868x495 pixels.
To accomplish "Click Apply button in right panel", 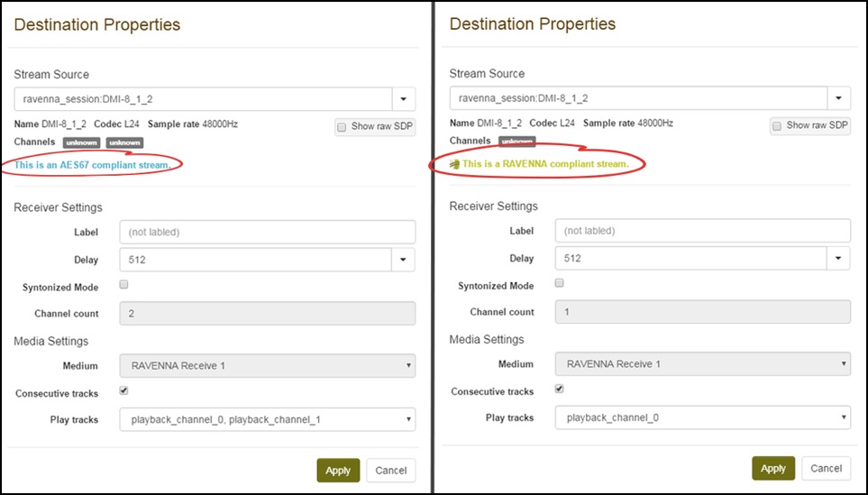I will (773, 469).
